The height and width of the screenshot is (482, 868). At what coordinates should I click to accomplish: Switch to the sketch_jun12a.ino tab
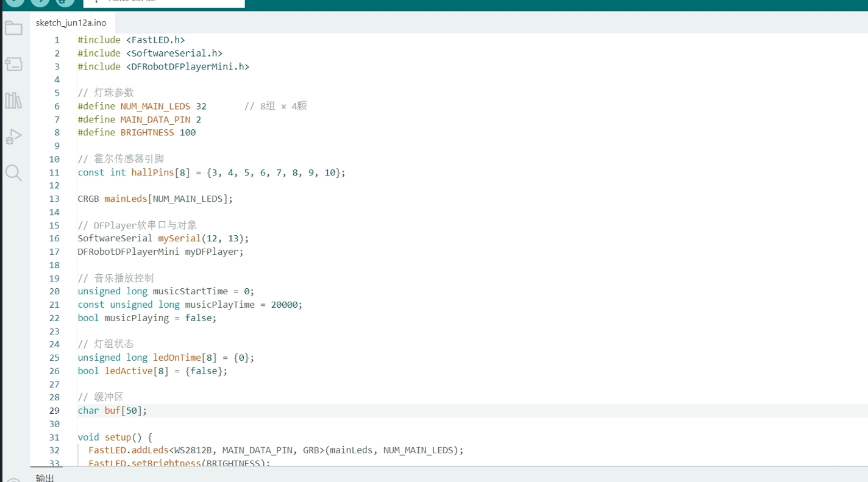tap(71, 23)
